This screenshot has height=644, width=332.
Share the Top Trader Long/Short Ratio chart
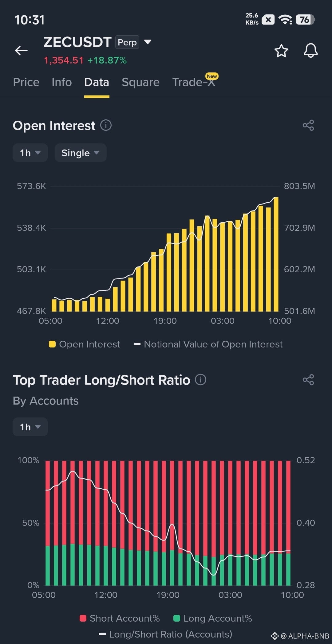click(x=308, y=380)
